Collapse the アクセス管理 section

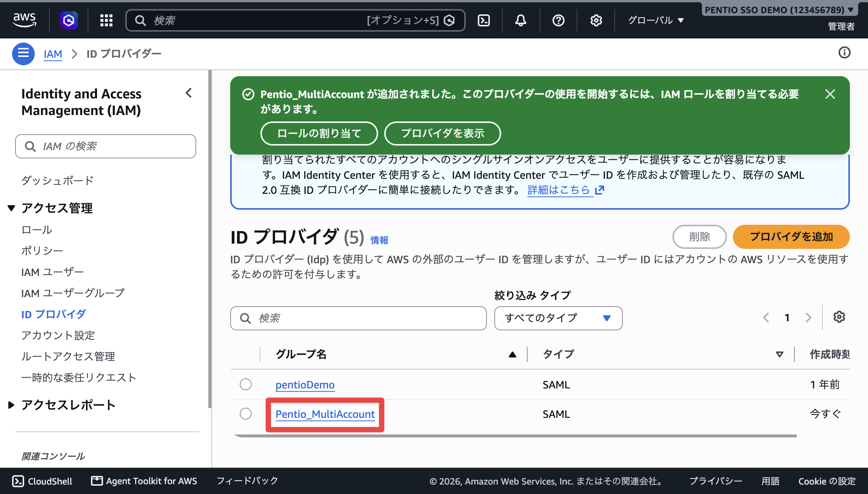click(11, 208)
